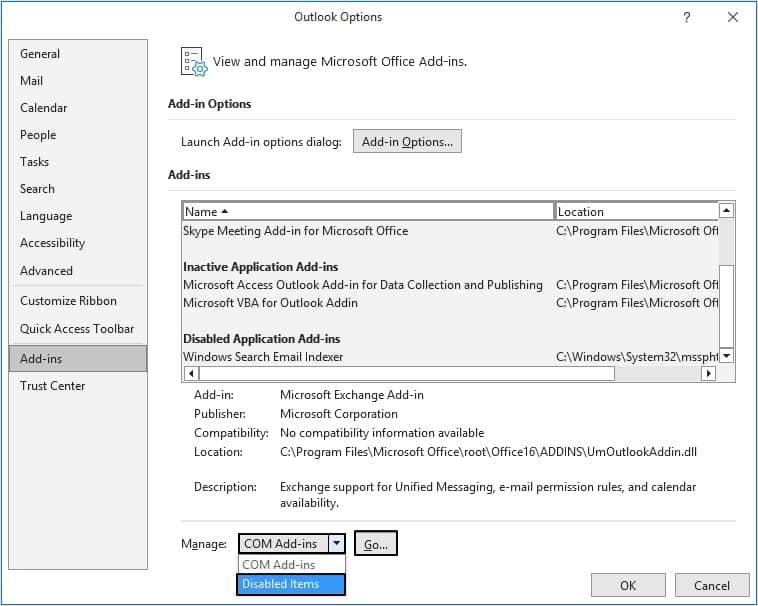Select the Add-ins category
The width and height of the screenshot is (758, 606).
(78, 359)
